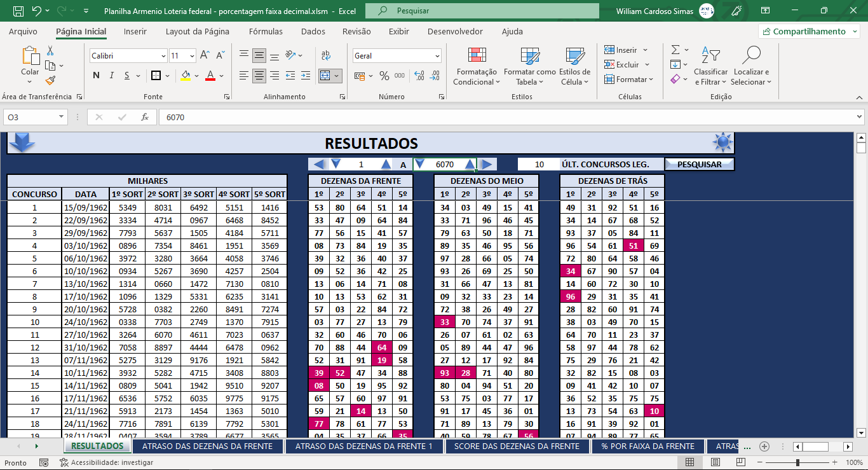Image resolution: width=868 pixels, height=470 pixels.
Task: Open the Dados ribbon tab
Action: pos(313,31)
